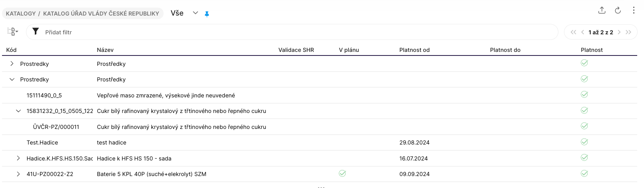Click the export upload icon

pyautogui.click(x=602, y=11)
